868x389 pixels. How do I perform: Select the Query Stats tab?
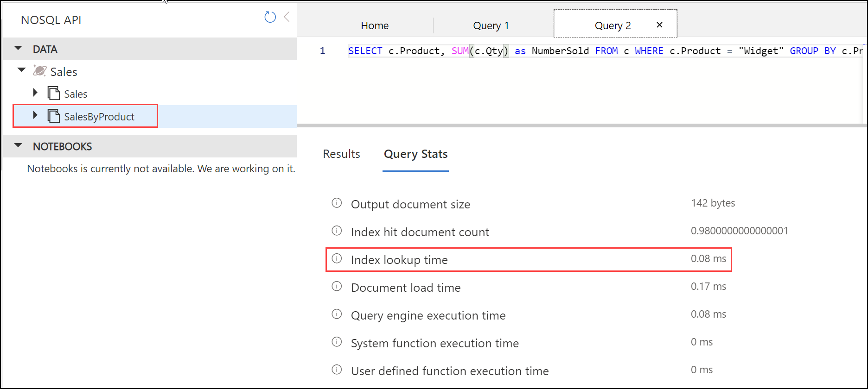[x=415, y=154]
